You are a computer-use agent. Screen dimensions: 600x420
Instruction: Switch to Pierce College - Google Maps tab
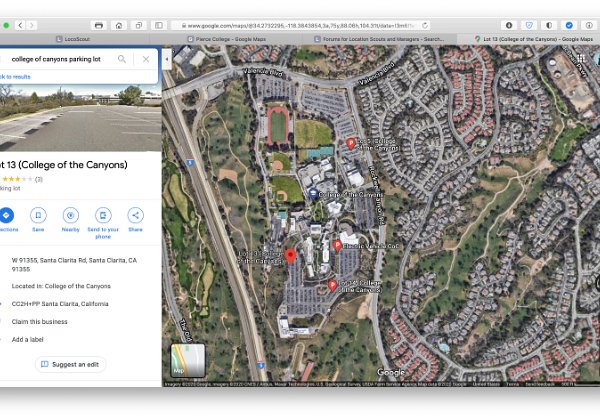(x=227, y=39)
